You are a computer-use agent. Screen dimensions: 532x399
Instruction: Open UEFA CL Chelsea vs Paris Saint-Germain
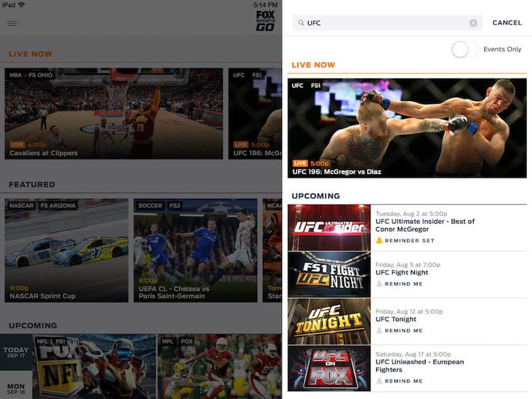point(195,250)
